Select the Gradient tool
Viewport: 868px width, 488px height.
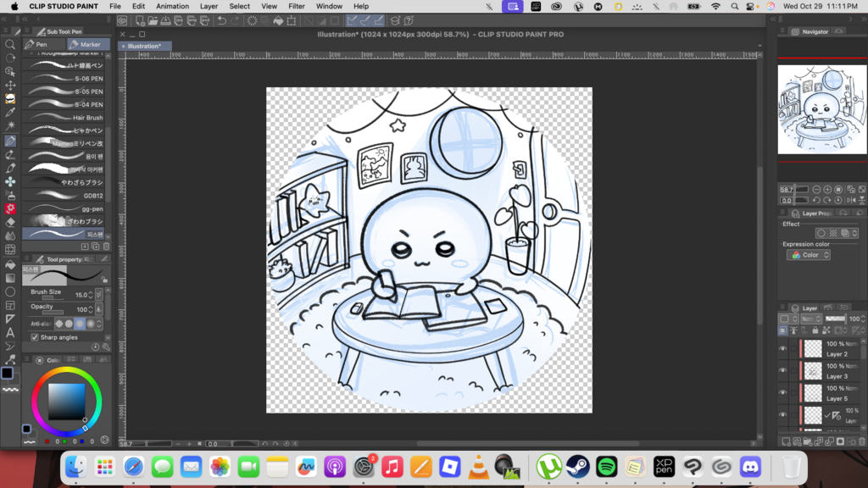[10, 278]
